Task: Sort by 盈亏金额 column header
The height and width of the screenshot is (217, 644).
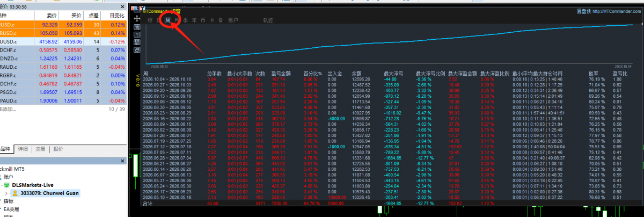Action: (x=281, y=73)
